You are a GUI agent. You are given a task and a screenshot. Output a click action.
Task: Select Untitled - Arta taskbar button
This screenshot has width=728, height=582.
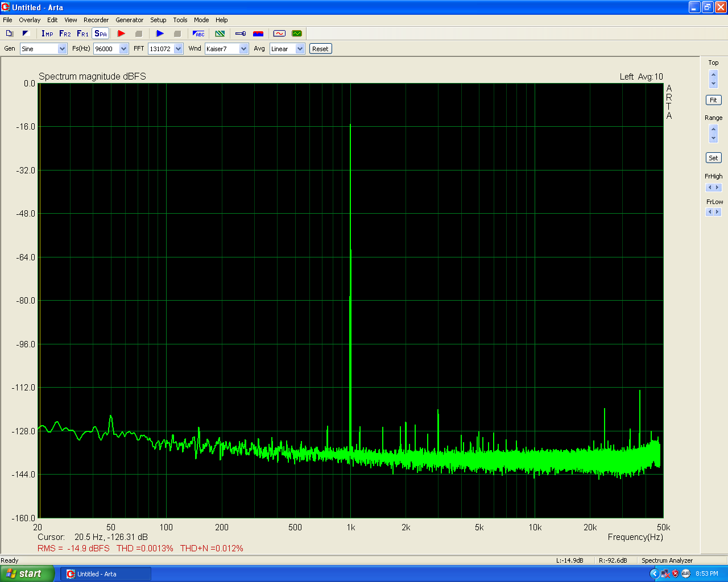tap(106, 574)
